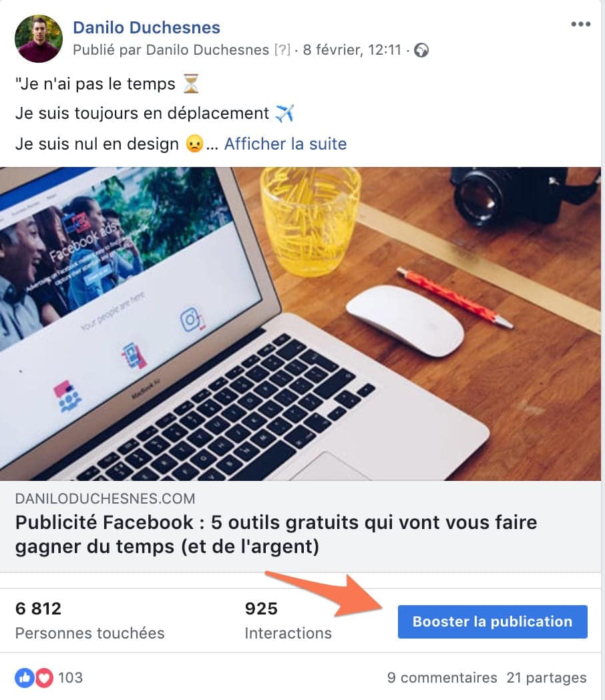Click the globe public audience icon
The image size is (605, 700).
421,50
